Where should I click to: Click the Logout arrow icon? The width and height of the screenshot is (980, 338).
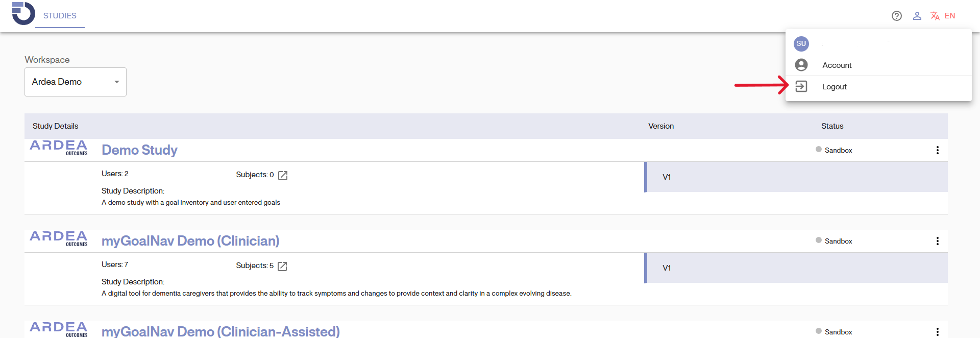point(801,87)
